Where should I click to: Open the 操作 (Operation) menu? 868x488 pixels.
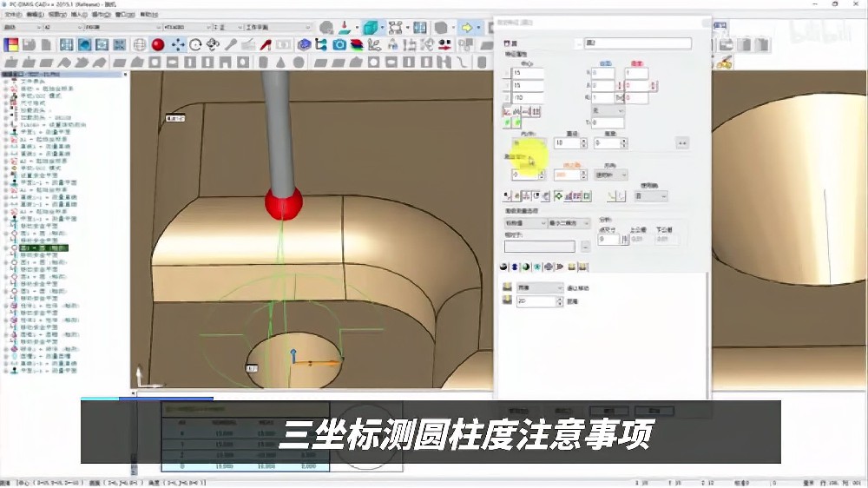pos(102,15)
